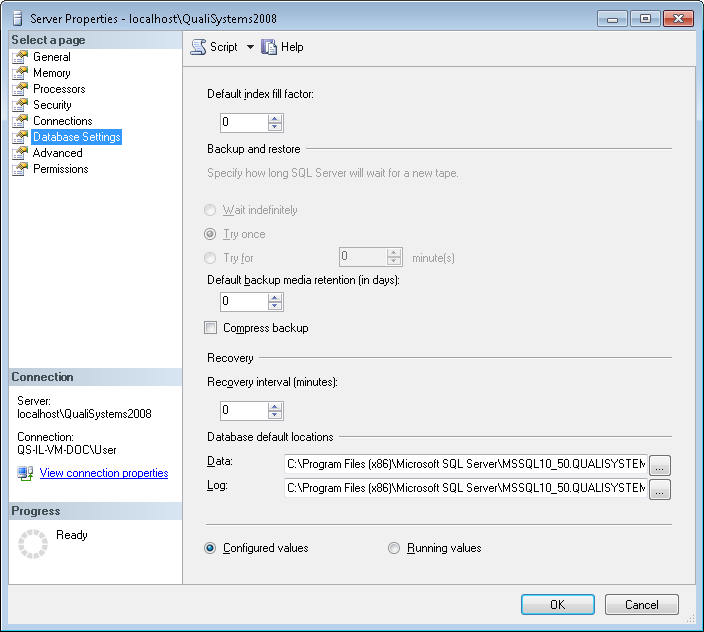Open the Connections page
This screenshot has height=632, width=704.
(62, 121)
